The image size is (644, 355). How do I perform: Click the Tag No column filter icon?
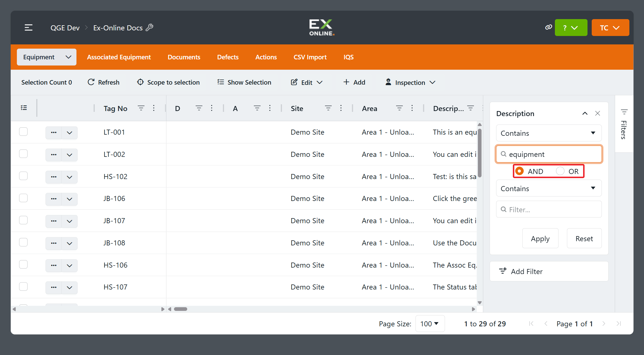point(141,108)
